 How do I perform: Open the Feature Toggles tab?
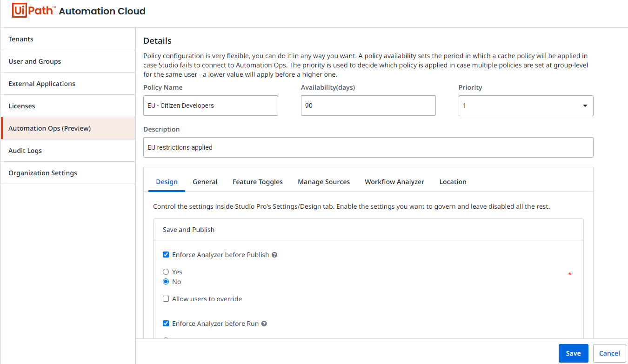tap(258, 182)
